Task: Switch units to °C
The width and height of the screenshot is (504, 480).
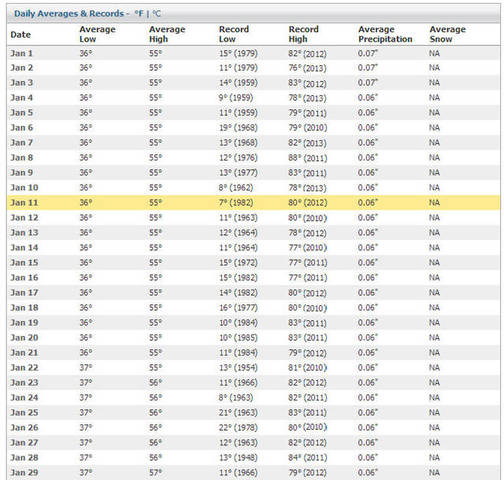Action: [x=157, y=14]
